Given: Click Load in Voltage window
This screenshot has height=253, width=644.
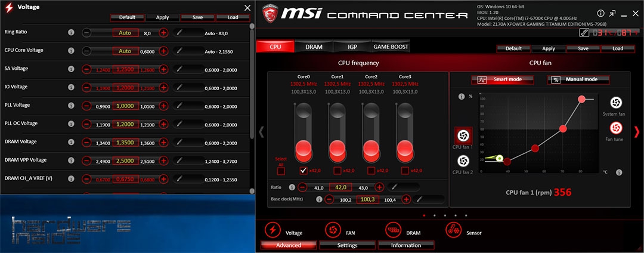Looking at the screenshot, I should click(233, 18).
